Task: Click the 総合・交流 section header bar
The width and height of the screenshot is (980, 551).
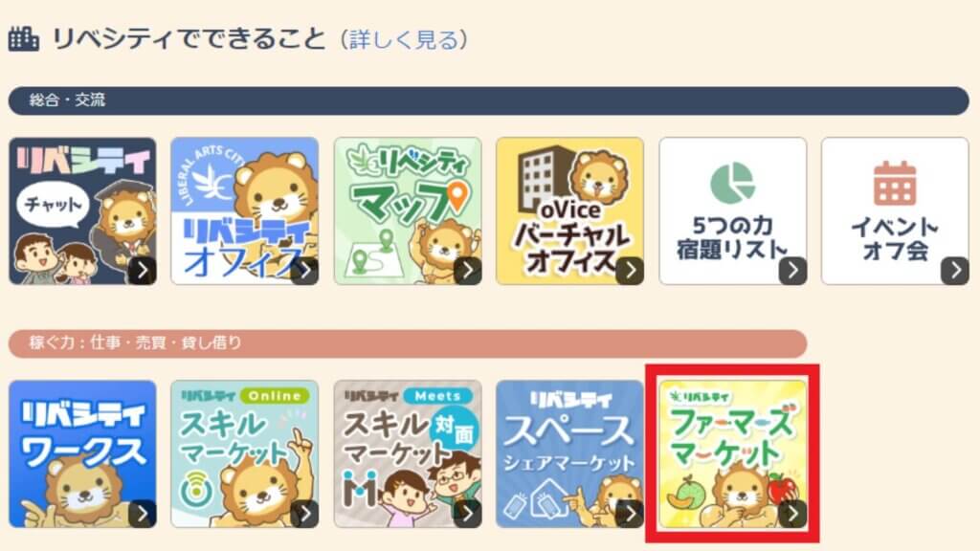Action: coord(489,100)
